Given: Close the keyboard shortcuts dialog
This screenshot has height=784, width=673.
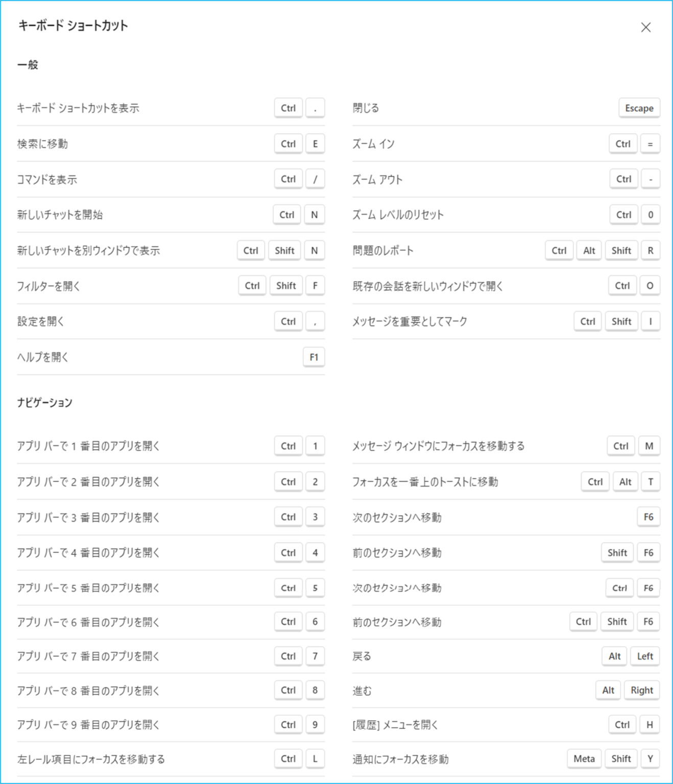Looking at the screenshot, I should [645, 28].
